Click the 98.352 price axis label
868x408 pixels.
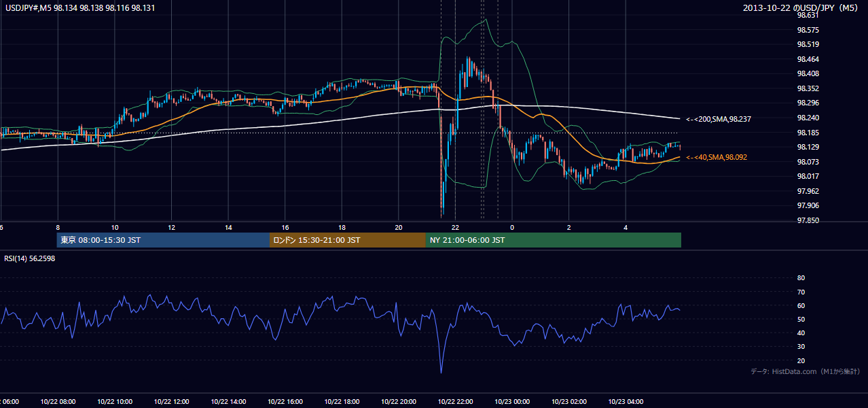click(808, 88)
